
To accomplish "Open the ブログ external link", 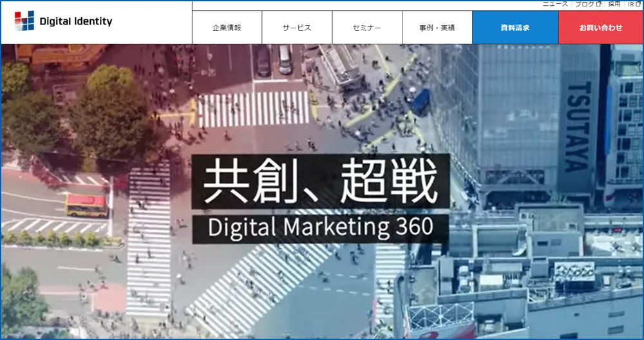I will (x=588, y=4).
